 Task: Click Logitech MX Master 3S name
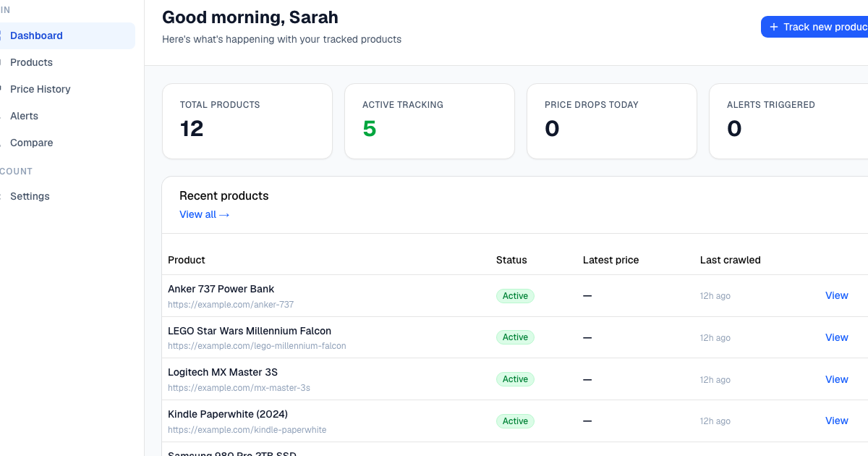(223, 372)
